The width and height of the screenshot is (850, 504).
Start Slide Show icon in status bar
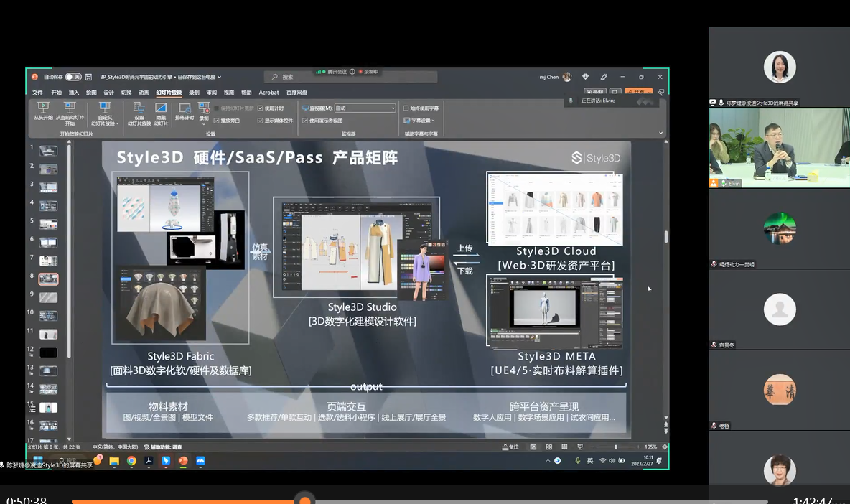580,447
